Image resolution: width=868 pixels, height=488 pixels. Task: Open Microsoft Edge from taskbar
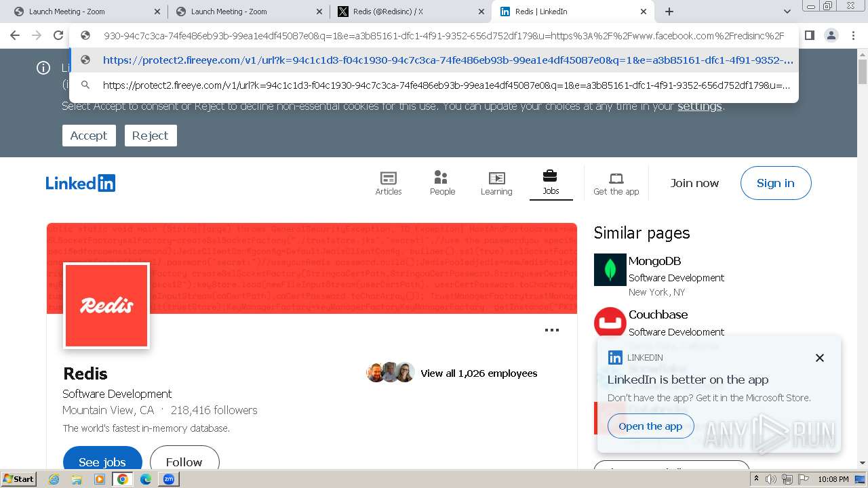(x=146, y=479)
